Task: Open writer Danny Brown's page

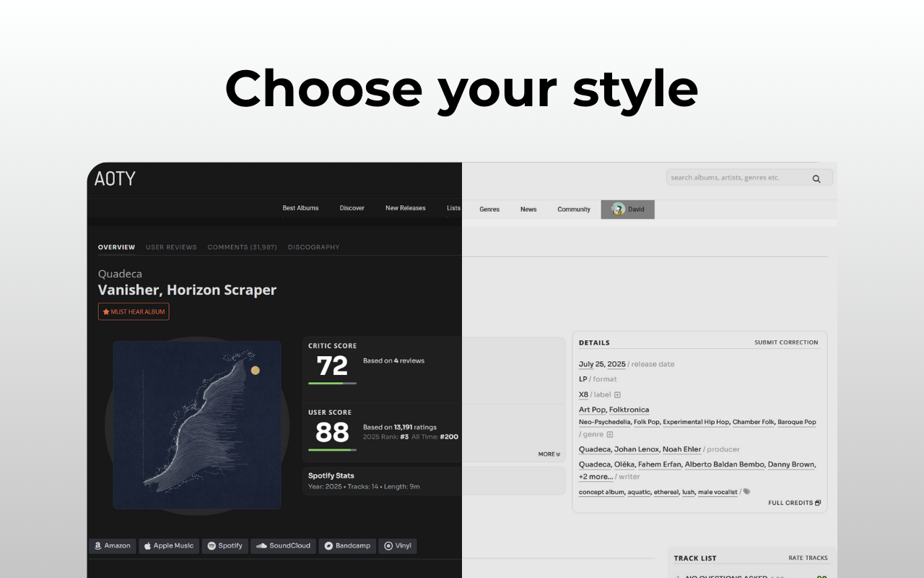Action: tap(791, 465)
